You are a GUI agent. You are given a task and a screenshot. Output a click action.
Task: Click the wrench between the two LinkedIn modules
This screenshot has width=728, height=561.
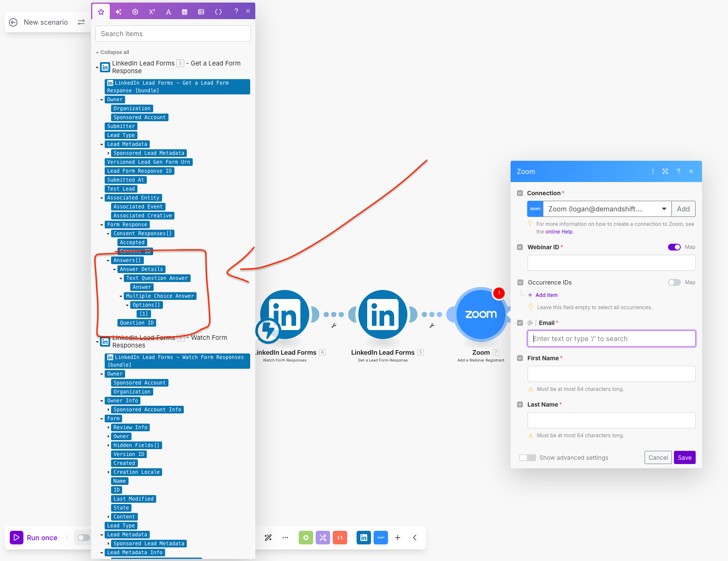click(334, 326)
